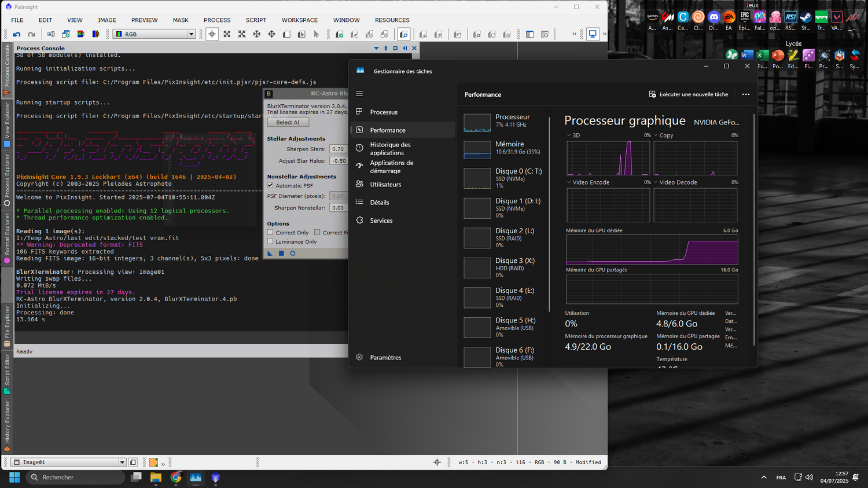
Task: Open the vertical Script Editor side tab
Action: (x=7, y=373)
